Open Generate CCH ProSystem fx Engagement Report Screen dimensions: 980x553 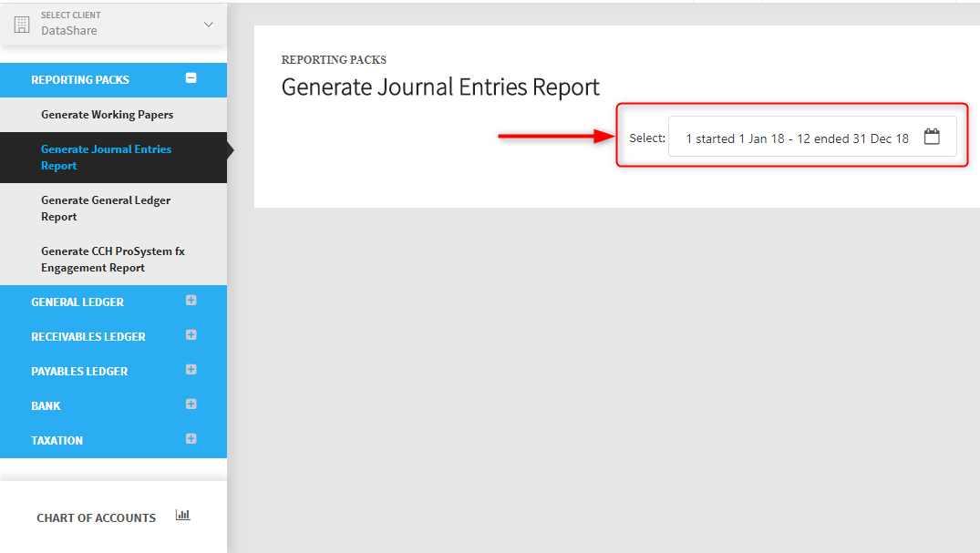(x=113, y=260)
